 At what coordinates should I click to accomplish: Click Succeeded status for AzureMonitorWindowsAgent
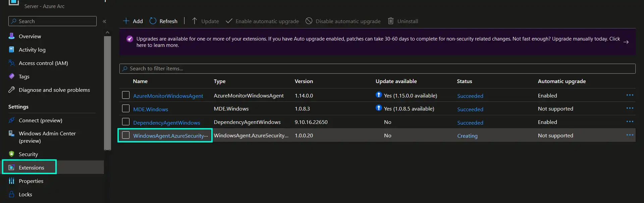(470, 96)
